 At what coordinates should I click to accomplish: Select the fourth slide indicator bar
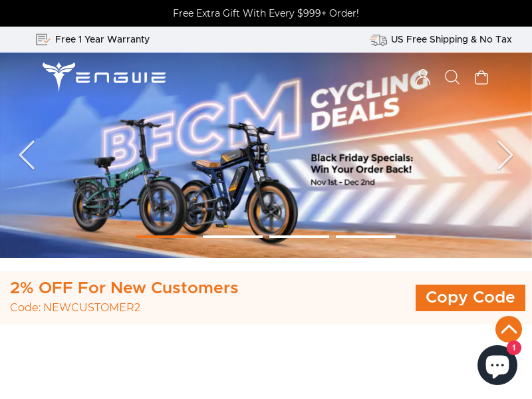click(x=366, y=237)
